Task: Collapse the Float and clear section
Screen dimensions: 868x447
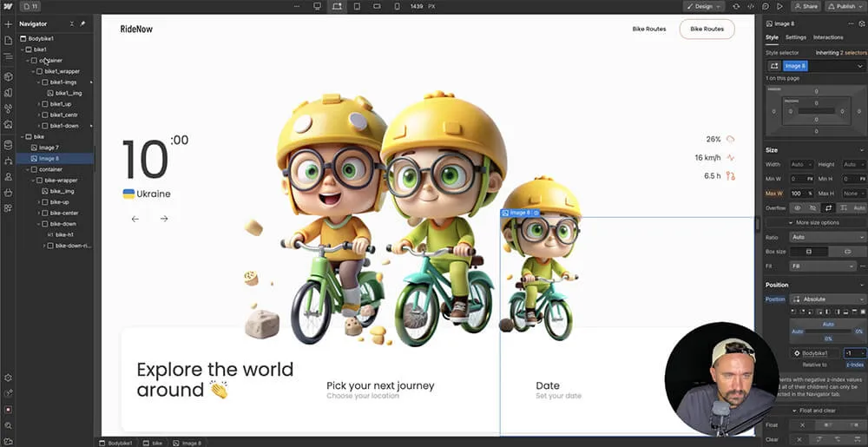Action: (814, 411)
